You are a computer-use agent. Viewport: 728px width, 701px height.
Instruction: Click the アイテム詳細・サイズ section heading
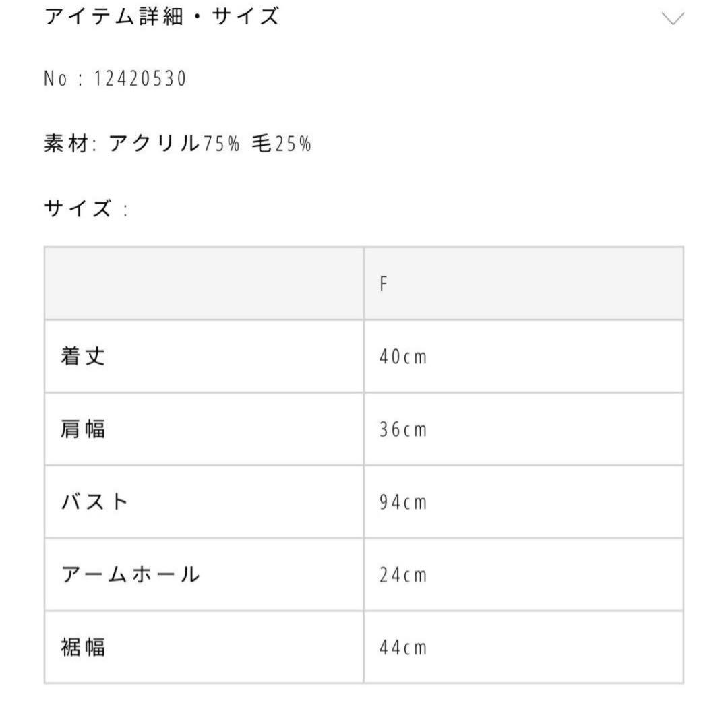tap(162, 18)
